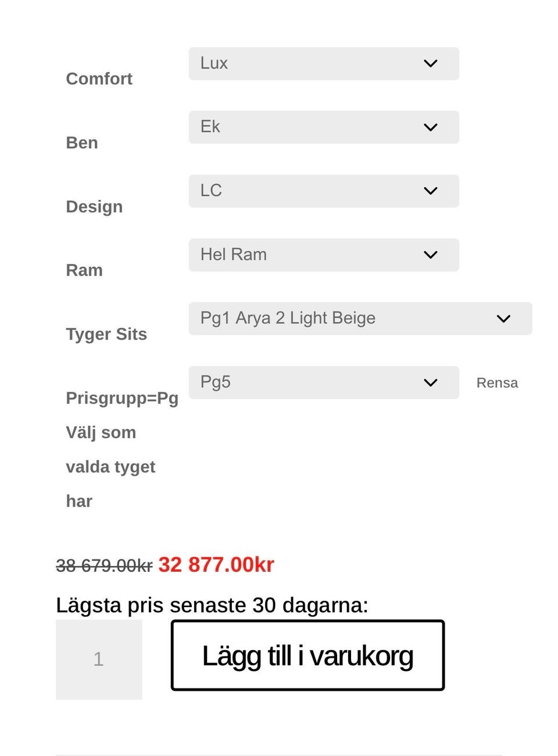Click the chevron arrow beside Hel Ram
Viewport: 558px width, 756px height.
(430, 255)
